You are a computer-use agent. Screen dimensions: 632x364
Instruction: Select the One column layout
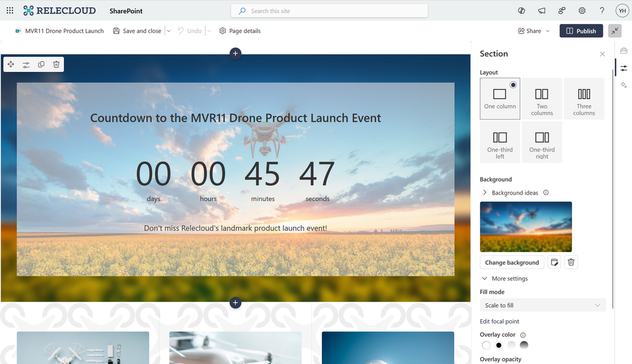(x=500, y=99)
